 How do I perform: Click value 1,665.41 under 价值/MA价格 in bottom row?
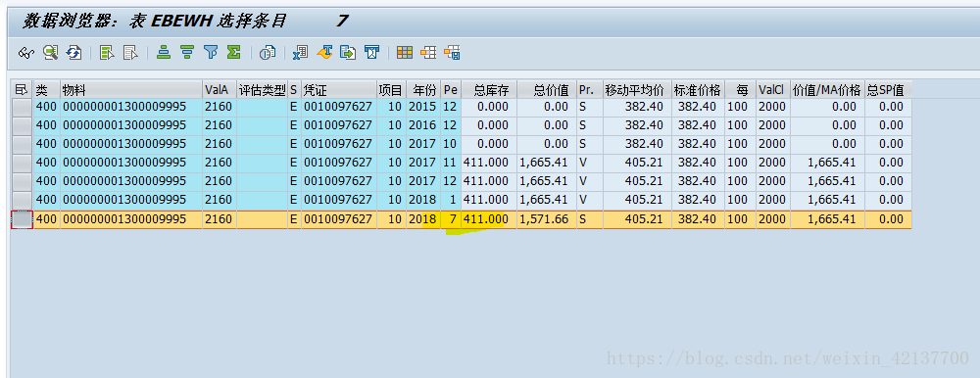pos(827,220)
